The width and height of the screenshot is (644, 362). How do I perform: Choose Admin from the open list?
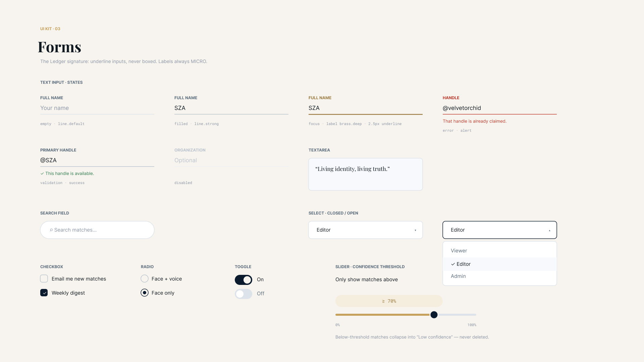tap(500, 276)
